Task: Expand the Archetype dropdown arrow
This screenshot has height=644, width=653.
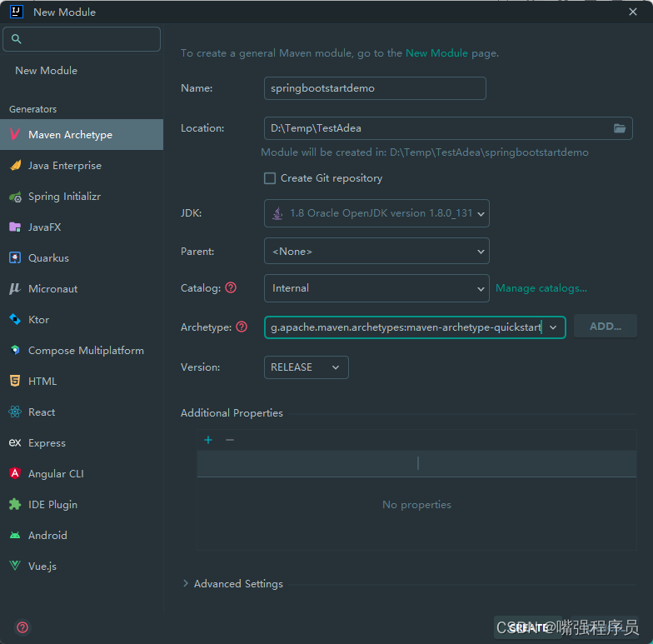Action: coord(553,327)
